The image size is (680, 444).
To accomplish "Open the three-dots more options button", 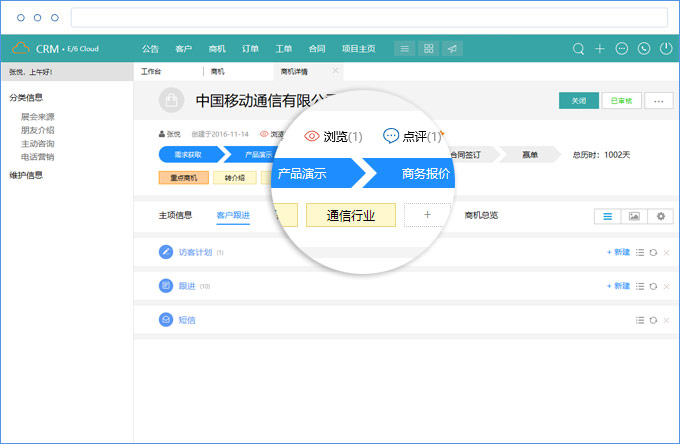I will (x=657, y=100).
